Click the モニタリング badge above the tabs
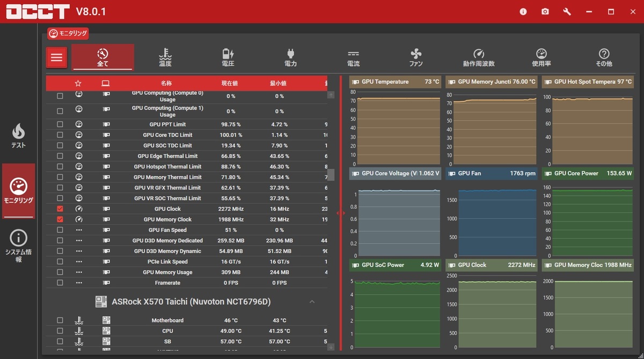The image size is (644, 359). pyautogui.click(x=68, y=33)
